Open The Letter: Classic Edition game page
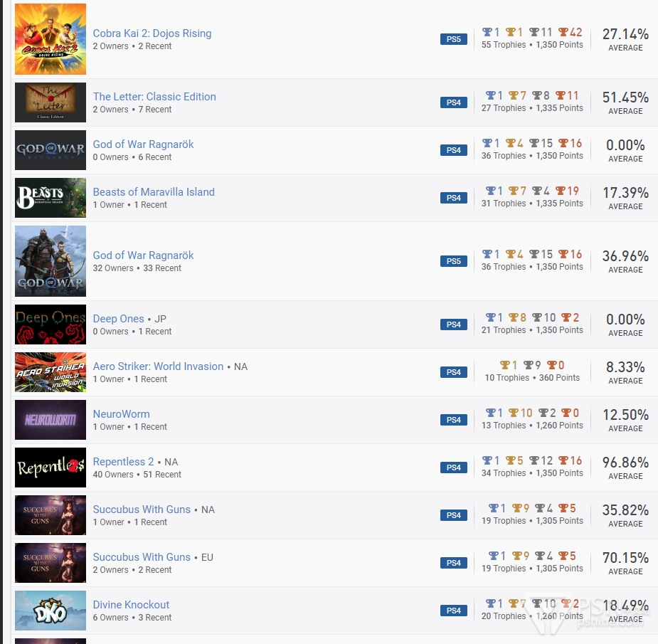 point(154,97)
